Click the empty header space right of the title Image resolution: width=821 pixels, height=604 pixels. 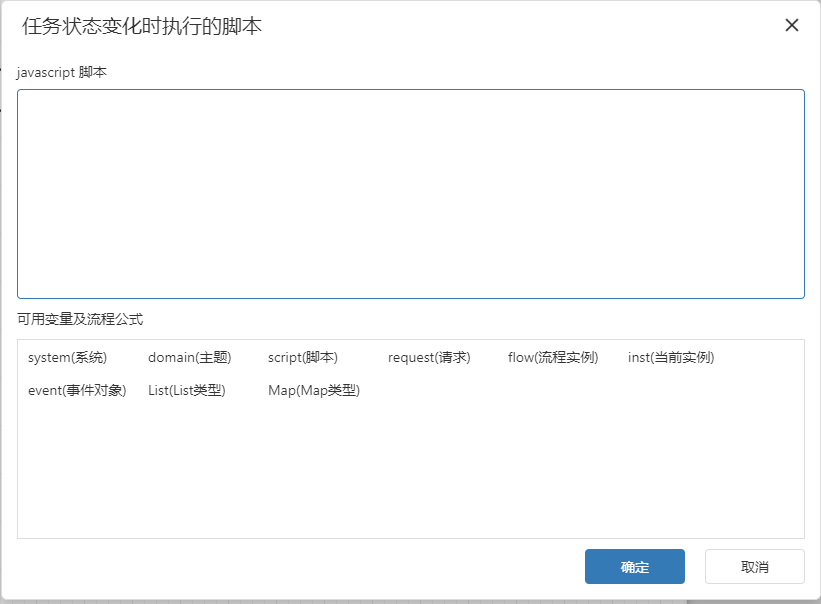[x=520, y=27]
